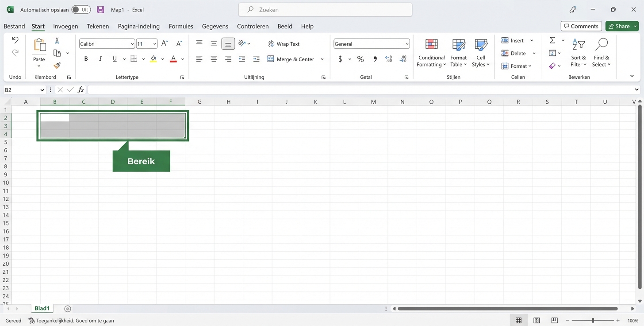The image size is (644, 326).
Task: Expand the Merge & Center options
Action: [322, 59]
